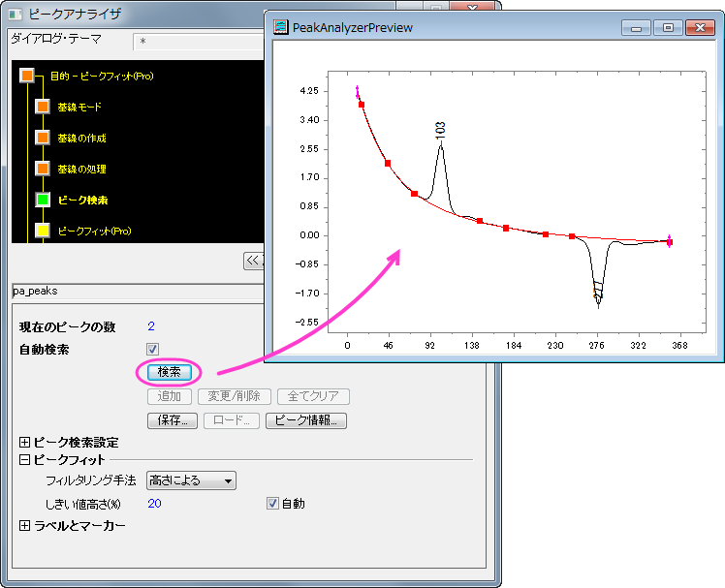Click the 変更/削除 button
This screenshot has height=588, width=725.
(234, 396)
